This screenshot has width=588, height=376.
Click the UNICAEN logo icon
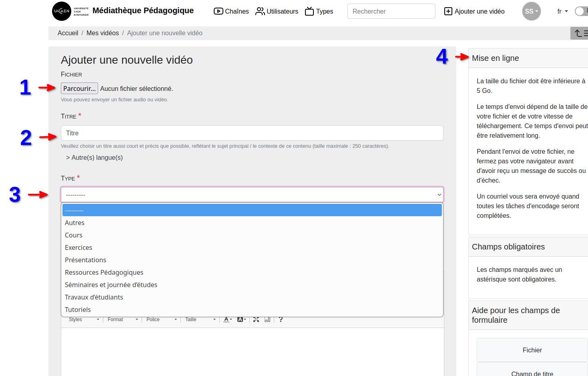coord(62,11)
